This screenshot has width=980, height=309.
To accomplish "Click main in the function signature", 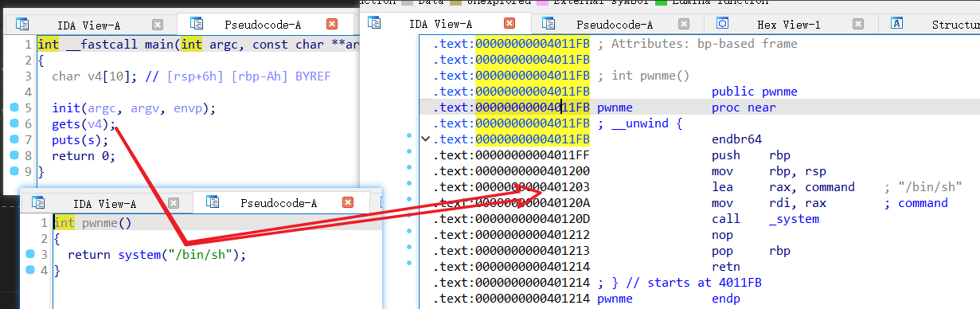I will [160, 45].
